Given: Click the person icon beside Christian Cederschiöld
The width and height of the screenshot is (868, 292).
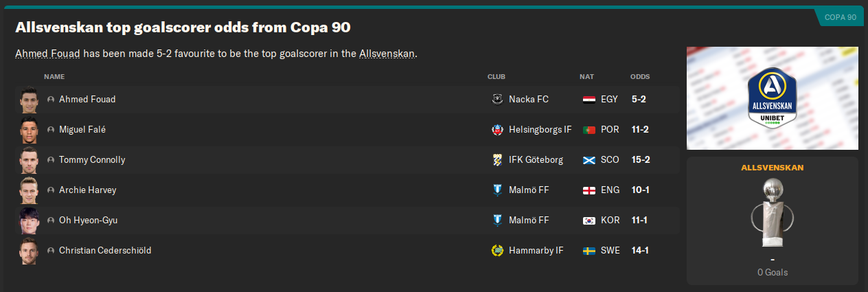Looking at the screenshot, I should click(x=51, y=251).
